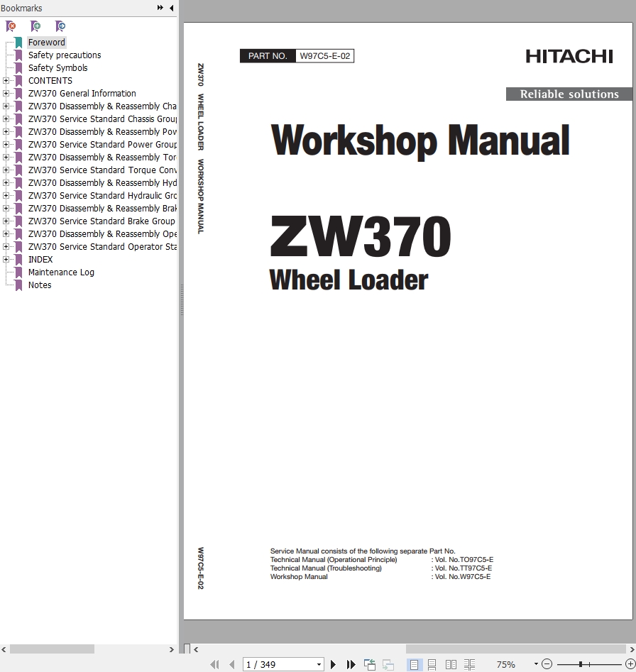Expand ZW370 Service Standard Brake Group
Viewport: 636px width, 672px height.
[6, 221]
